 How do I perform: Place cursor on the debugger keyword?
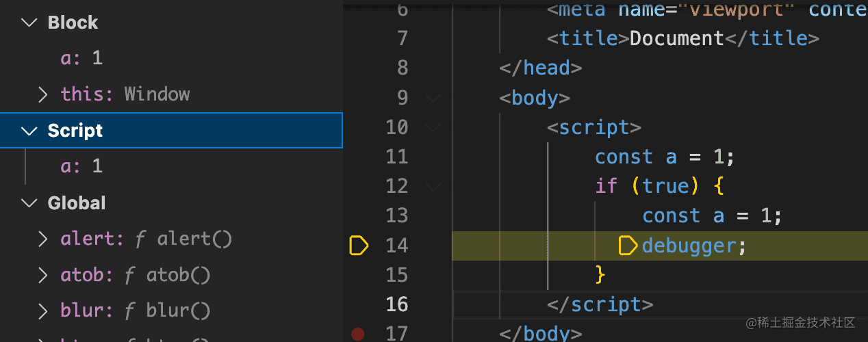click(688, 245)
